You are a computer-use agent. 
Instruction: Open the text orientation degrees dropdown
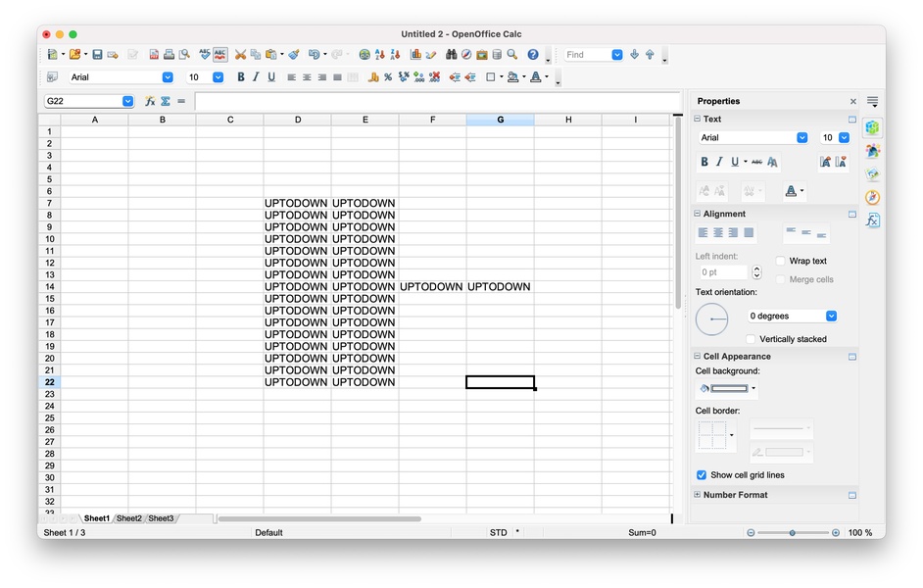pyautogui.click(x=831, y=317)
